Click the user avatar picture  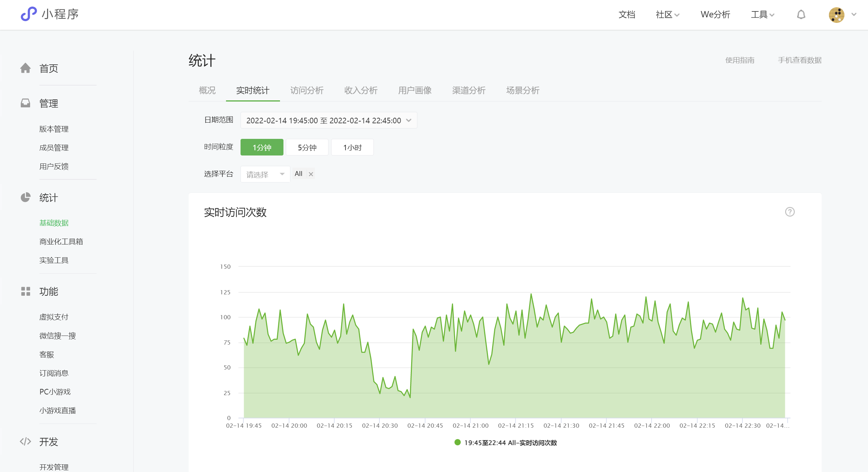pos(836,15)
